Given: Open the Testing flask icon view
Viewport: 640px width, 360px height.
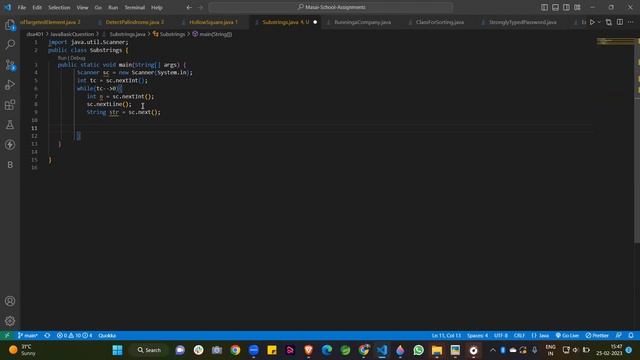Looking at the screenshot, I should point(10,124).
